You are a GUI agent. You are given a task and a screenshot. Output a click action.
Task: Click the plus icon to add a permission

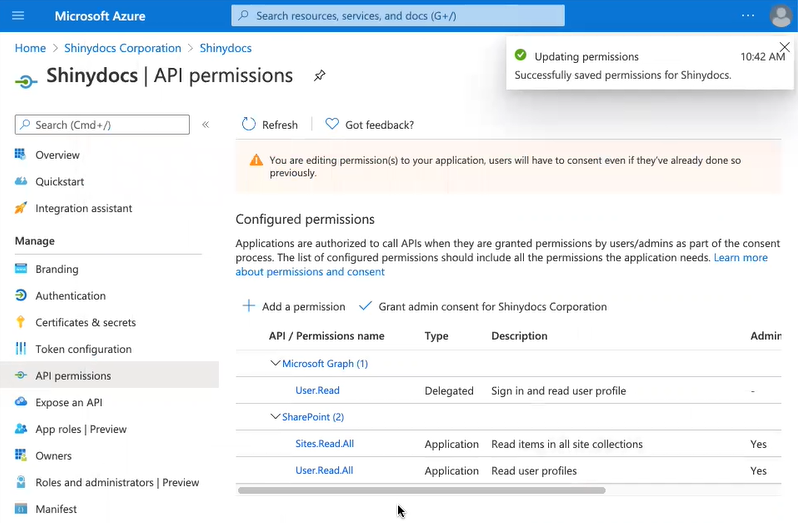(x=249, y=306)
